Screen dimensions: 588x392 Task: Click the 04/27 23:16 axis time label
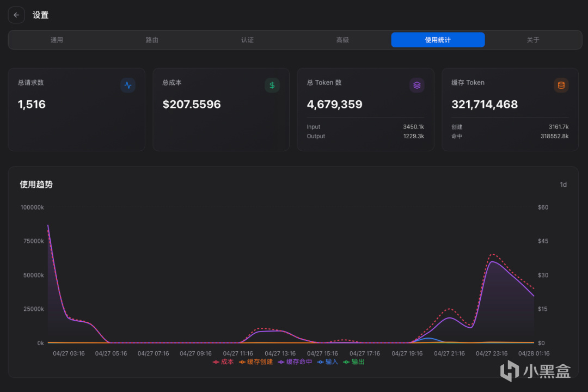pos(492,353)
